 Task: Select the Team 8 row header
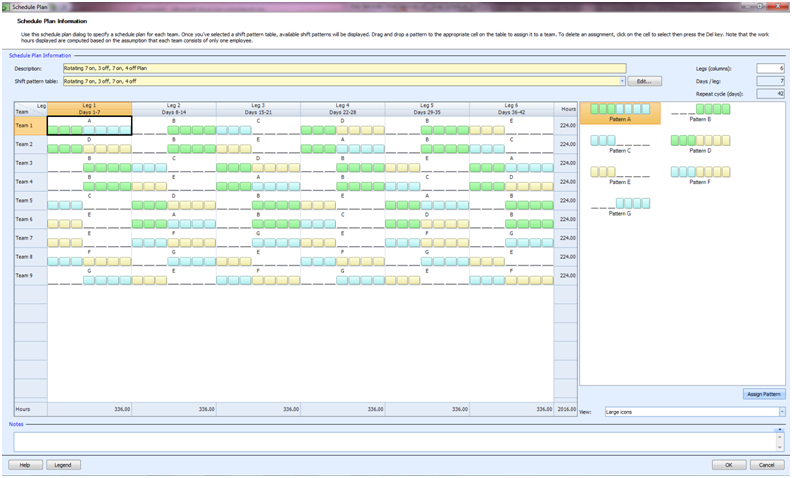[31, 257]
